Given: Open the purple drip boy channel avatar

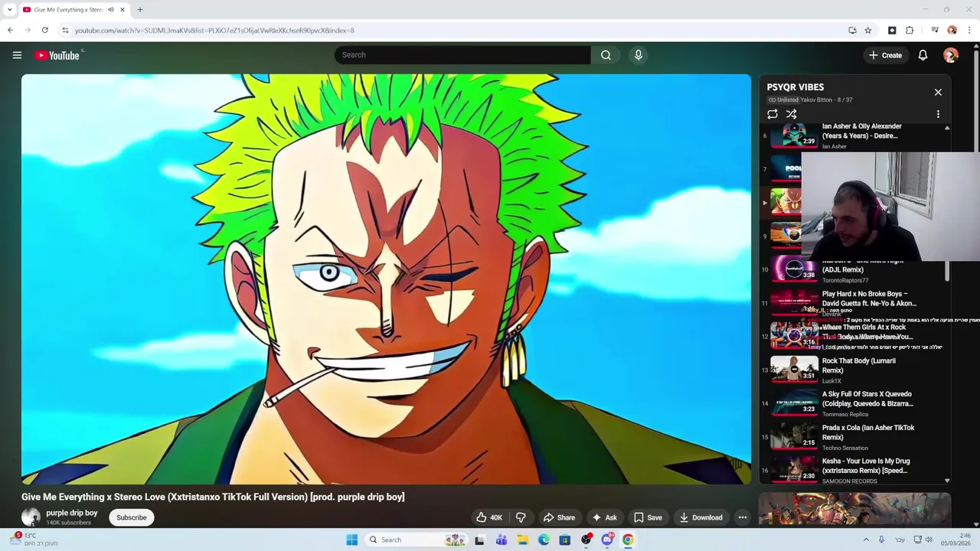Looking at the screenshot, I should tap(31, 517).
